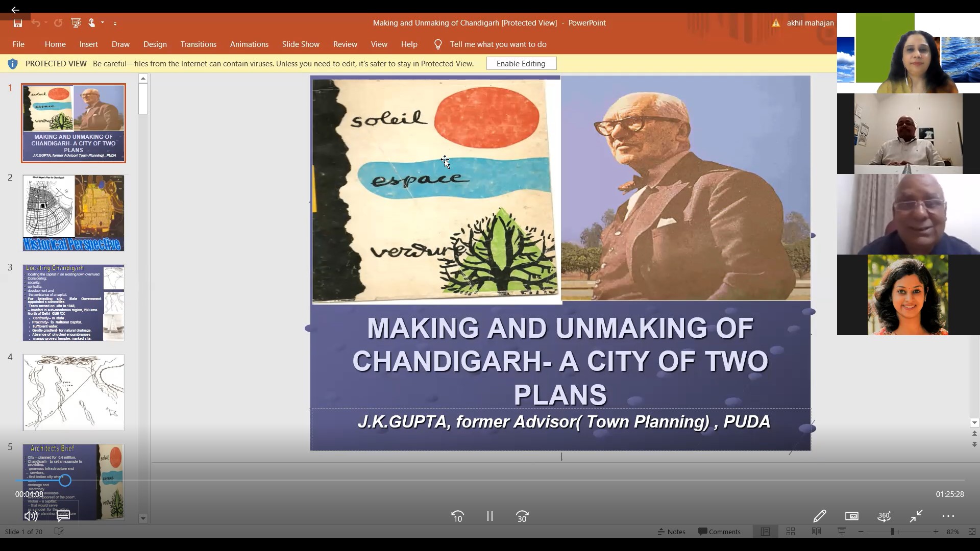Open the more meeting options ellipsis menu
This screenshot has height=551, width=980.
tap(948, 516)
